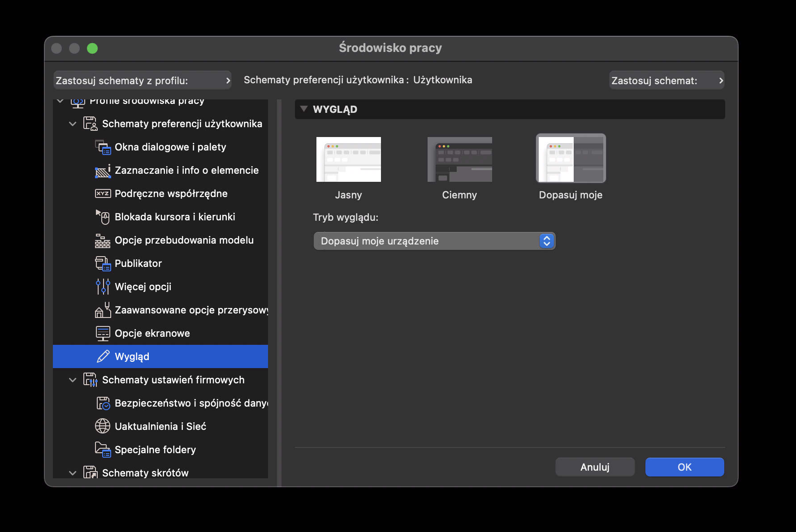The width and height of the screenshot is (796, 532).
Task: Select the Ciemny appearance thumbnail
Action: point(460,159)
